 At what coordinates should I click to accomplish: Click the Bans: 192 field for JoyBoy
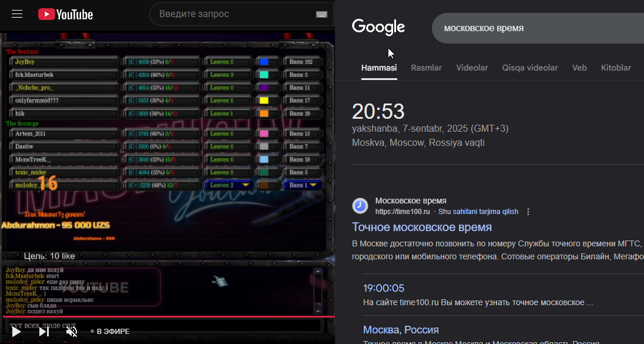point(303,62)
